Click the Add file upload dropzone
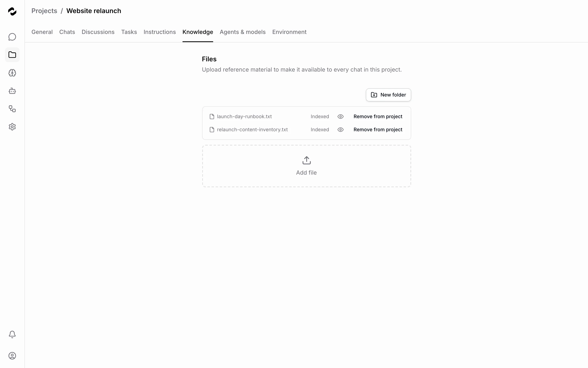The height and width of the screenshot is (368, 588). (x=306, y=166)
